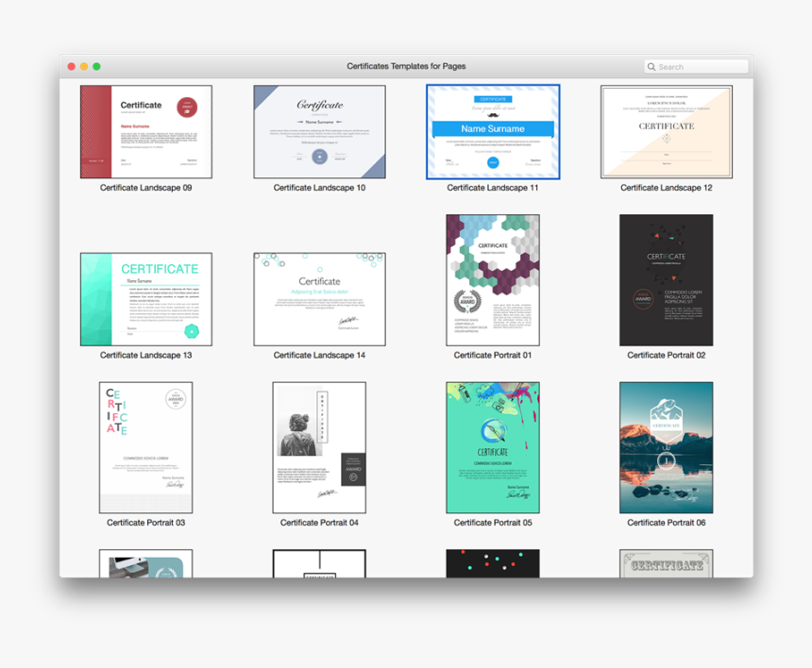Select the Certificate Portrait 04 photo template
The image size is (812, 668).
click(x=319, y=445)
